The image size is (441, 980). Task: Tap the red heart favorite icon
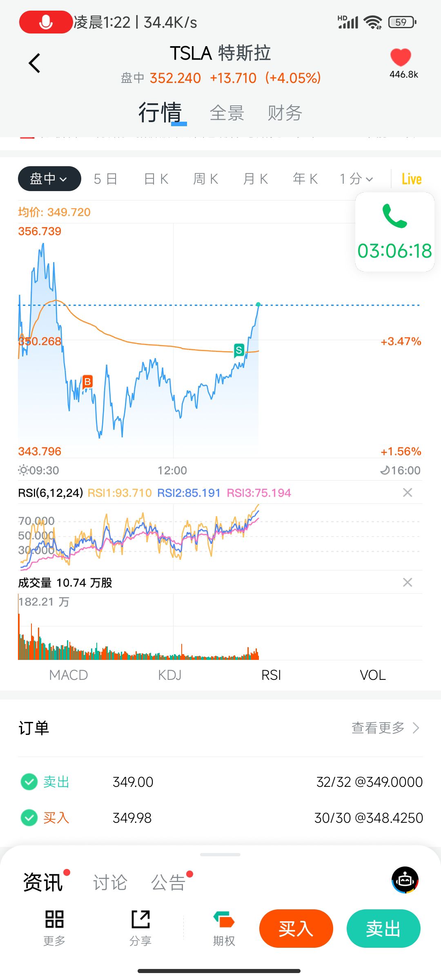(401, 58)
